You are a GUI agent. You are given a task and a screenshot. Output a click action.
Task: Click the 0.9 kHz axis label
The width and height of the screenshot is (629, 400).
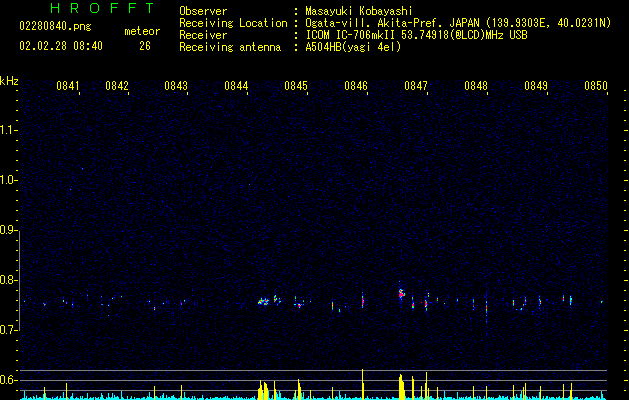tap(9, 230)
